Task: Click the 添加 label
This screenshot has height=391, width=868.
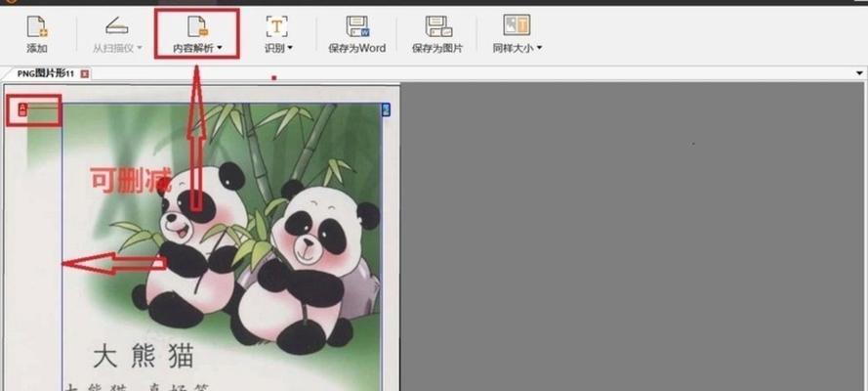Action: coord(37,48)
